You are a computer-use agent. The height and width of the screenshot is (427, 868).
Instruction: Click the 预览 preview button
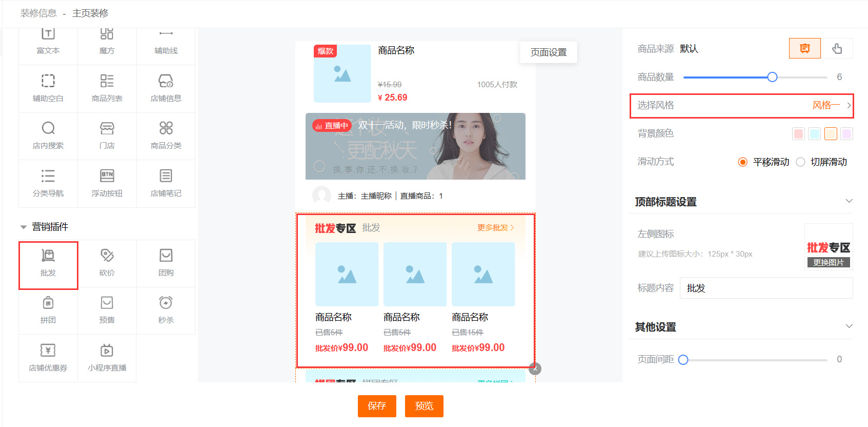[424, 406]
